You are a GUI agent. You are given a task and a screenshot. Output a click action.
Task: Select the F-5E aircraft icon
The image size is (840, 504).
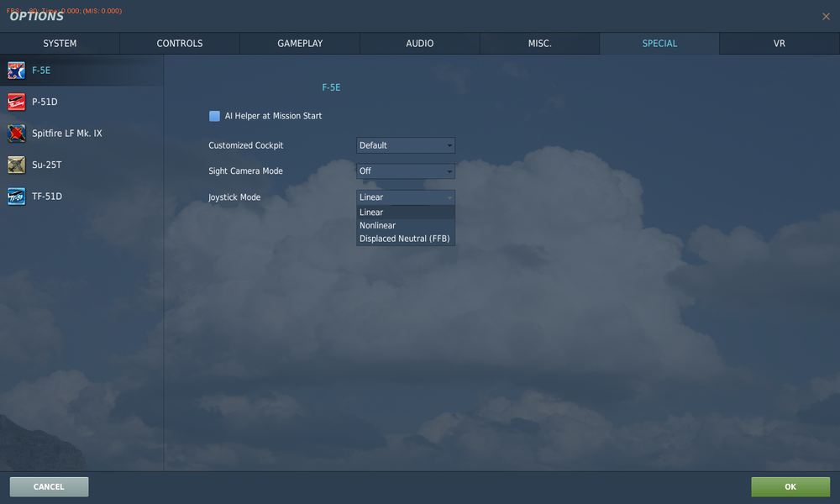[16, 70]
